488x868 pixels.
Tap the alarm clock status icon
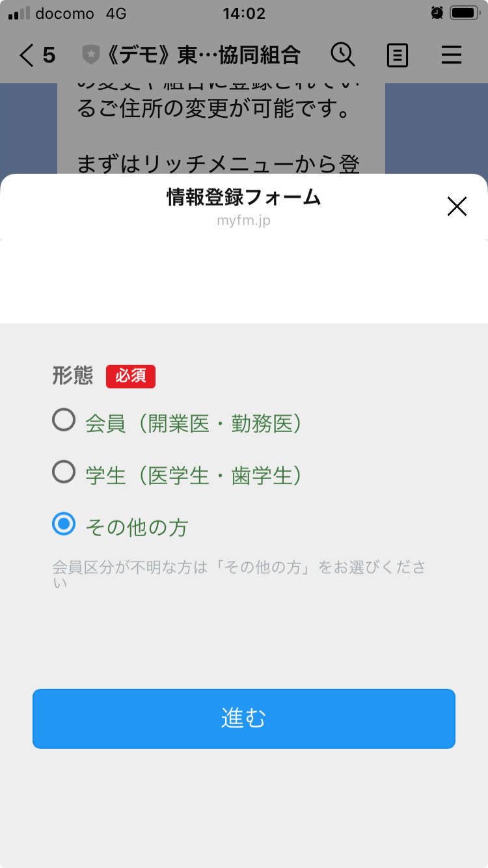(437, 13)
